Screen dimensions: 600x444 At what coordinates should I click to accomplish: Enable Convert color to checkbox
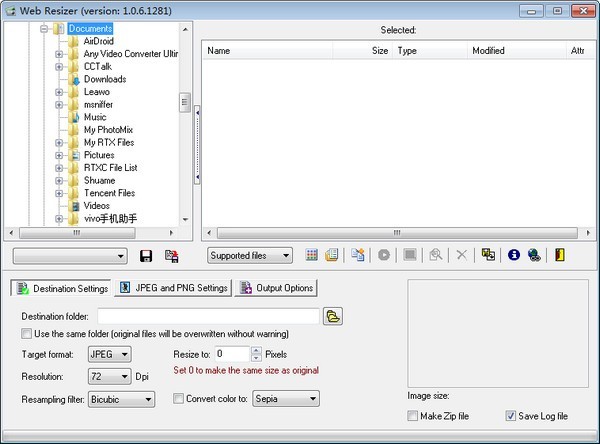click(178, 399)
